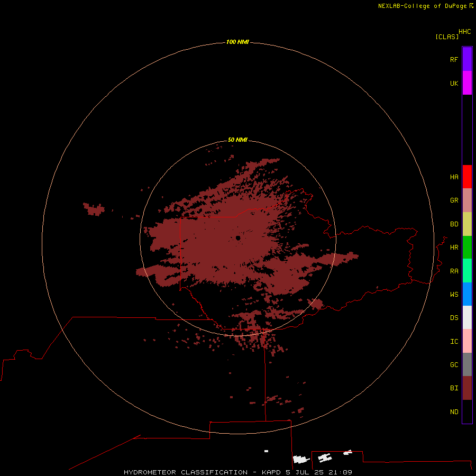Click the WS legend label

(x=454, y=294)
